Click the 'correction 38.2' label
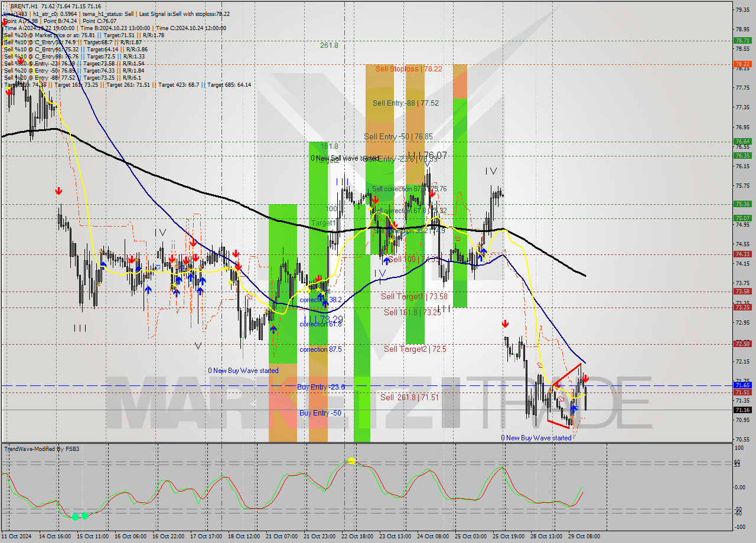The height and width of the screenshot is (543, 756). click(321, 300)
